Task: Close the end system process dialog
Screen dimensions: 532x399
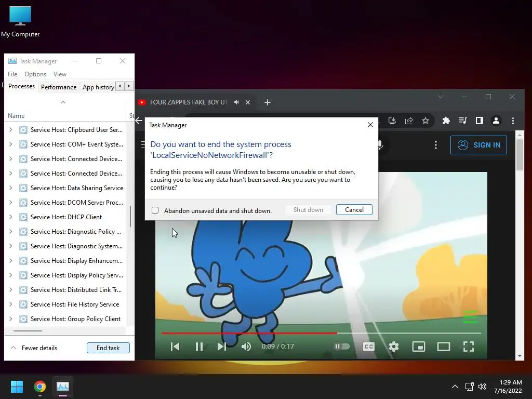Action: pos(370,125)
